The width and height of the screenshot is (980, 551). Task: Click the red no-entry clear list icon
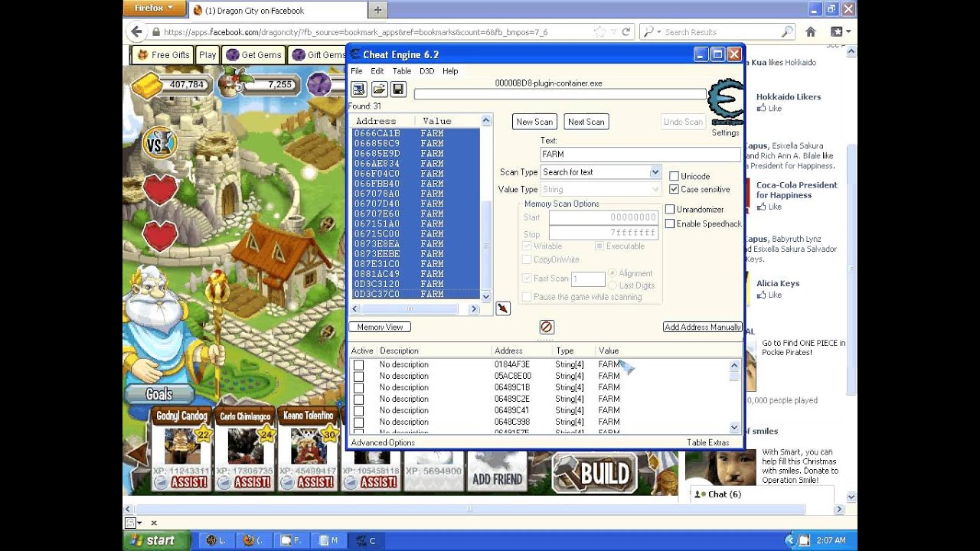pos(546,327)
